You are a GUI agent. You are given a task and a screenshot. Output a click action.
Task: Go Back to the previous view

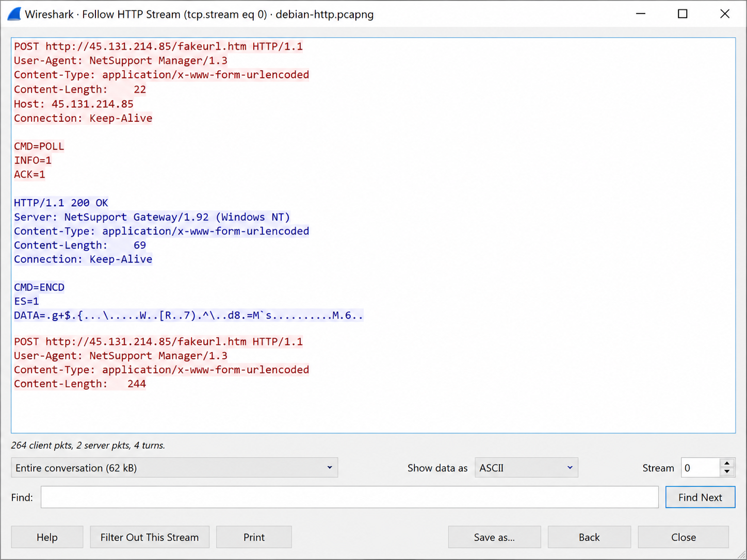pyautogui.click(x=589, y=537)
